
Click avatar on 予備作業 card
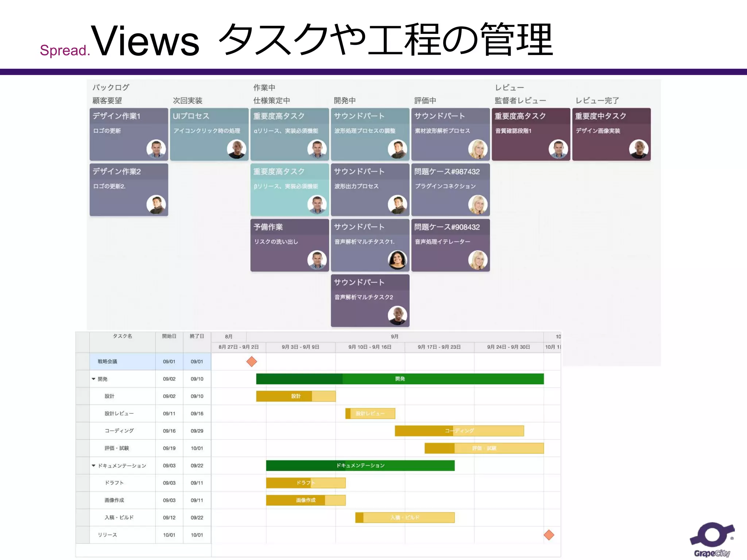click(x=317, y=260)
